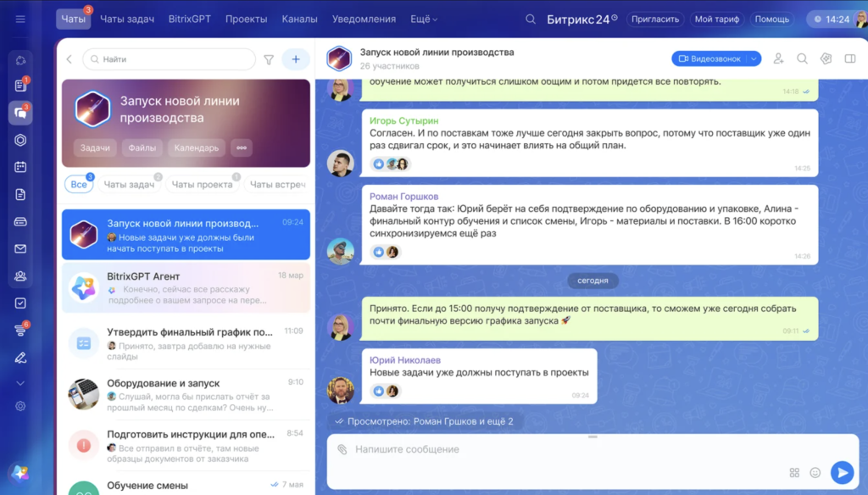The image size is (868, 495).
Task: Open the tasks checkmark icon in left sidebar
Action: pos(20,303)
